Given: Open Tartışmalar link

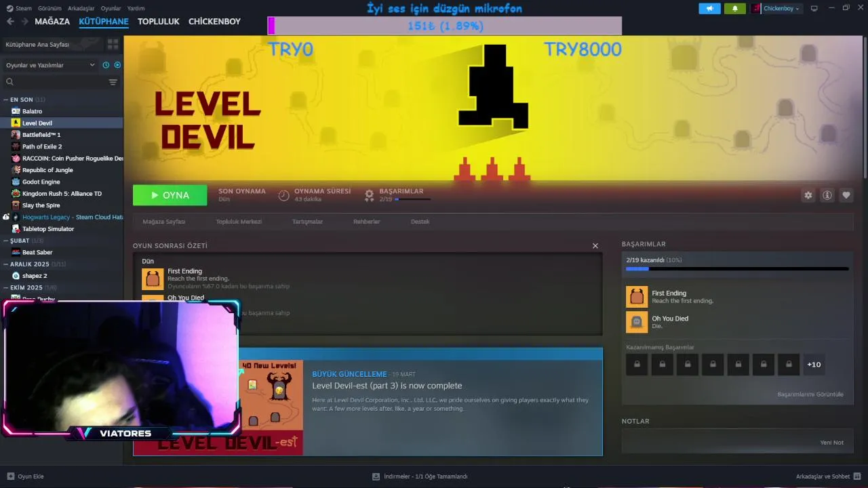Looking at the screenshot, I should click(x=307, y=222).
